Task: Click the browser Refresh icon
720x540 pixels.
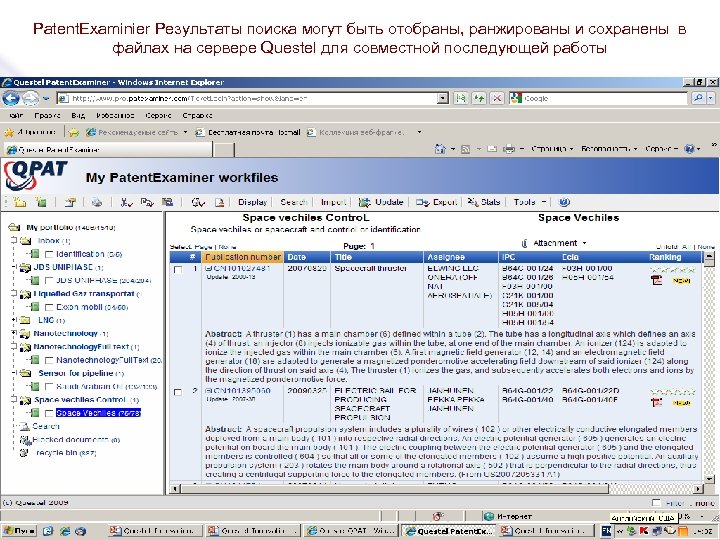Action: [x=479, y=98]
